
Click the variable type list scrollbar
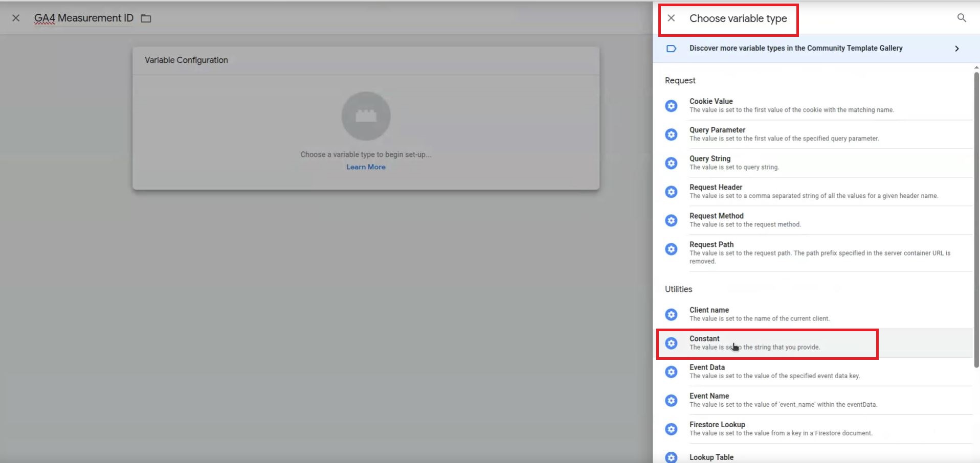976,220
